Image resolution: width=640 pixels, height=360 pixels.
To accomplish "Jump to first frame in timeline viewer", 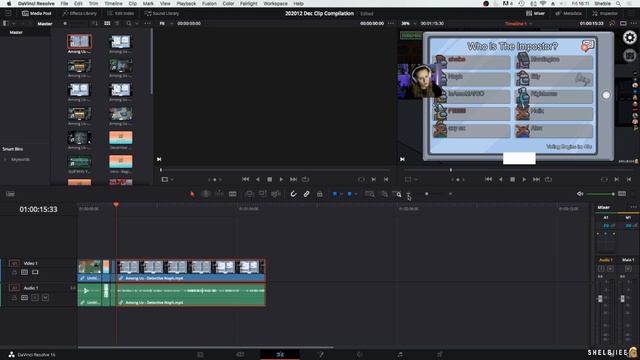I will pyautogui.click(x=488, y=179).
